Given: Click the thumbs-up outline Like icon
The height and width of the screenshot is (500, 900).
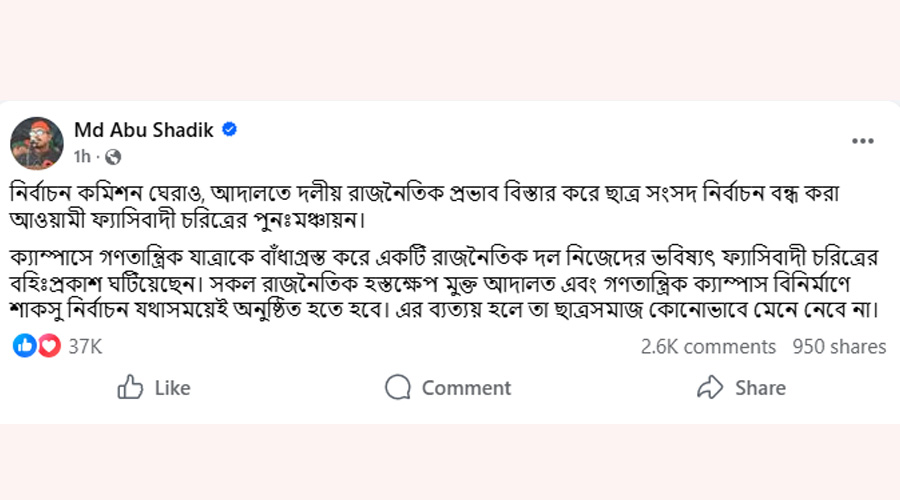Looking at the screenshot, I should tap(131, 387).
